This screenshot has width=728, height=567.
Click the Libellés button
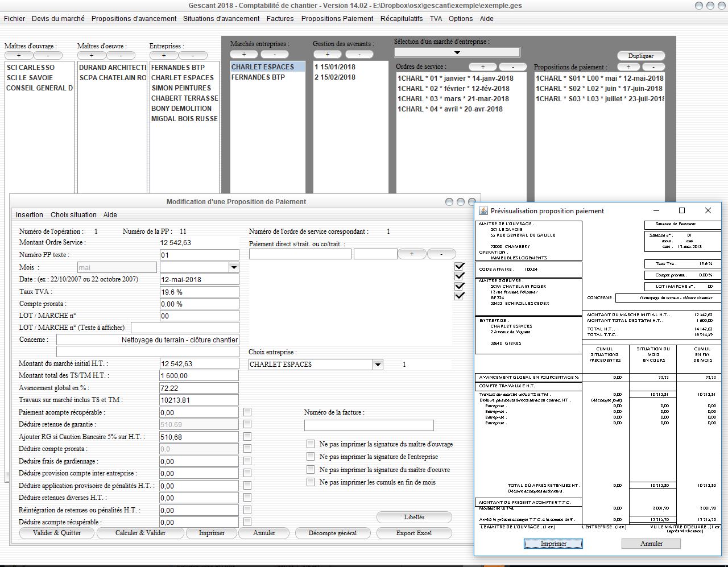click(414, 517)
